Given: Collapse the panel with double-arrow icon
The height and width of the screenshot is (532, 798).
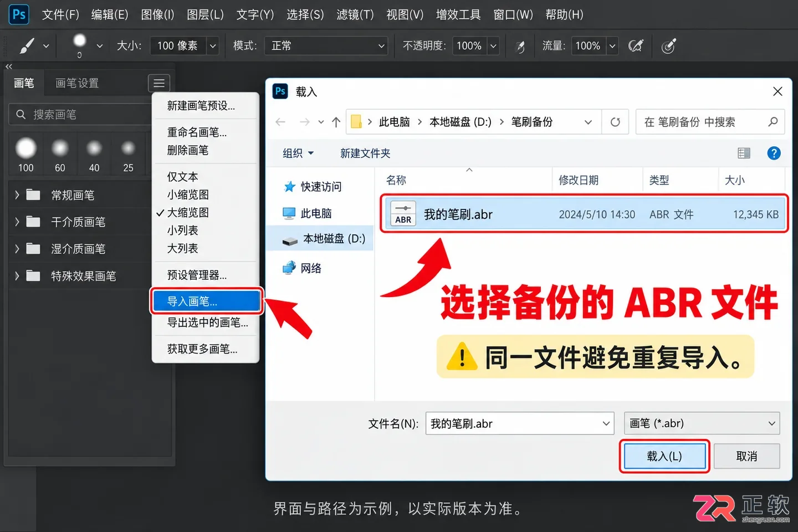Looking at the screenshot, I should point(9,66).
